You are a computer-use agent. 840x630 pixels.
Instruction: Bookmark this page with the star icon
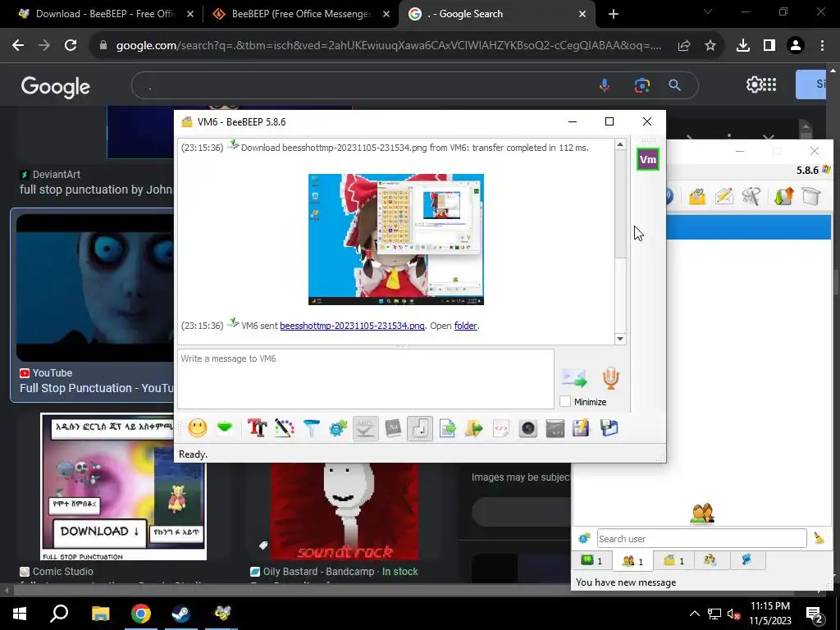click(710, 46)
